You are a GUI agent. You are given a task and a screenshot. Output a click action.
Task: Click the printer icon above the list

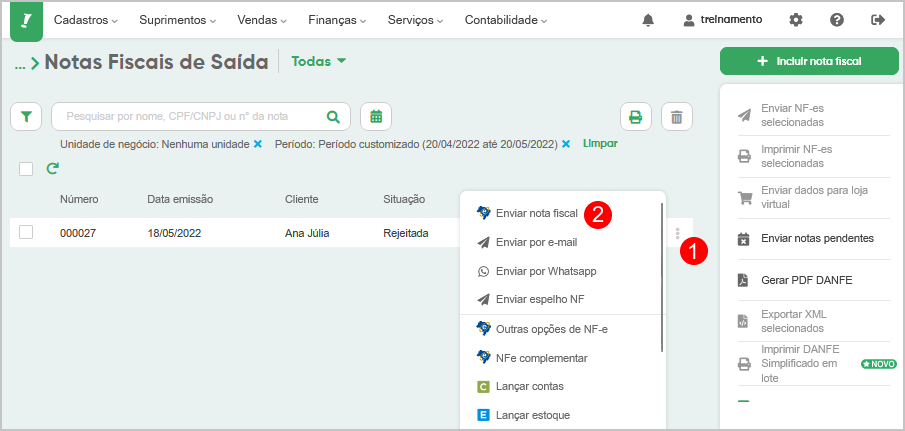tap(635, 117)
